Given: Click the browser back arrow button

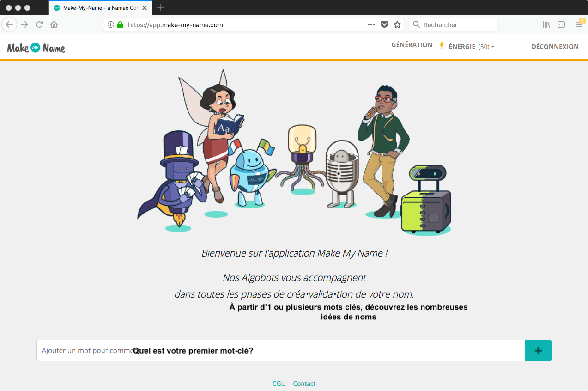Looking at the screenshot, I should pos(9,24).
